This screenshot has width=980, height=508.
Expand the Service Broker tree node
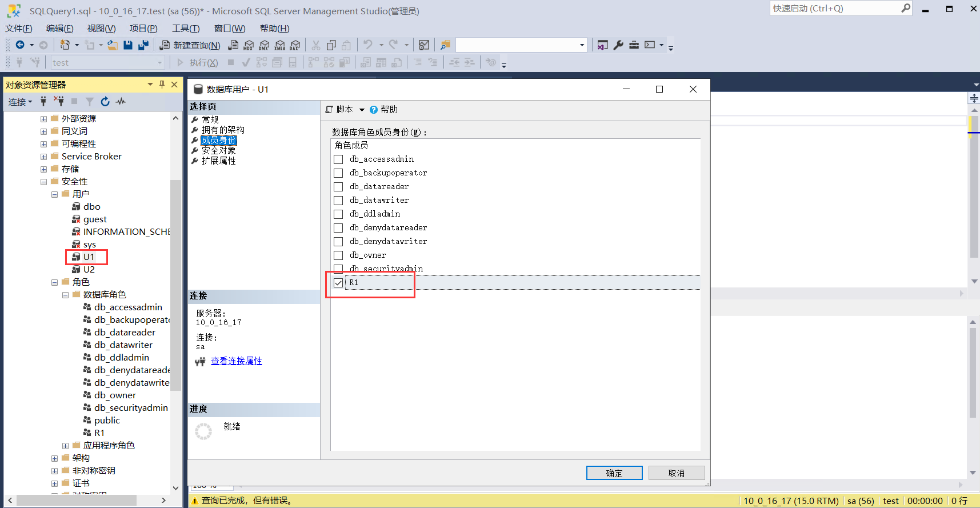click(43, 157)
